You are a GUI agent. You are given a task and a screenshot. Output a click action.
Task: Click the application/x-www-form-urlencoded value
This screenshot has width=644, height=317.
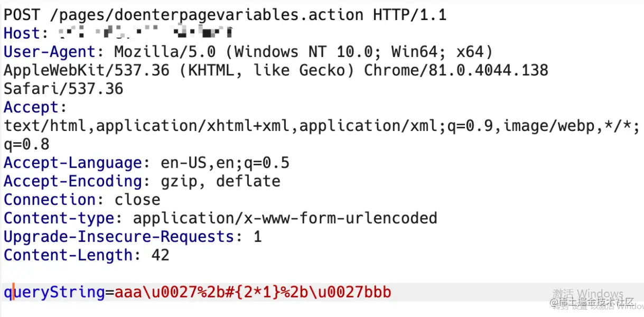285,218
